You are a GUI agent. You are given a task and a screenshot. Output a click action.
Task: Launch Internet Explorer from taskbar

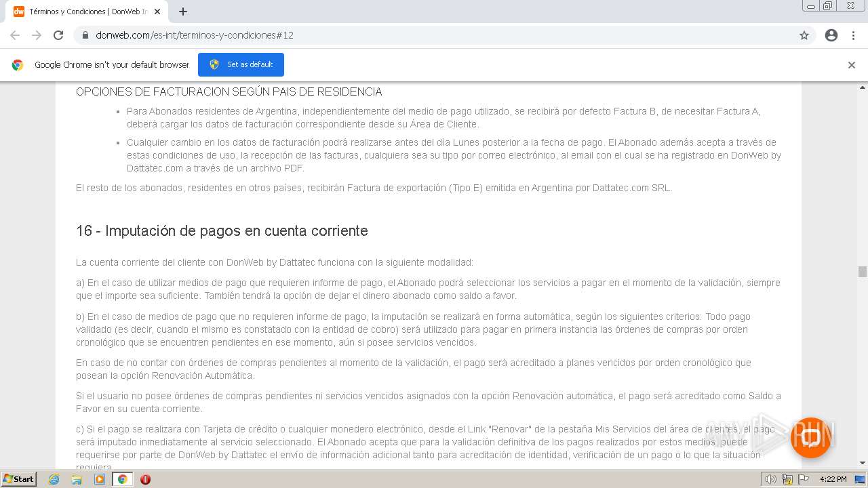pos(54,479)
